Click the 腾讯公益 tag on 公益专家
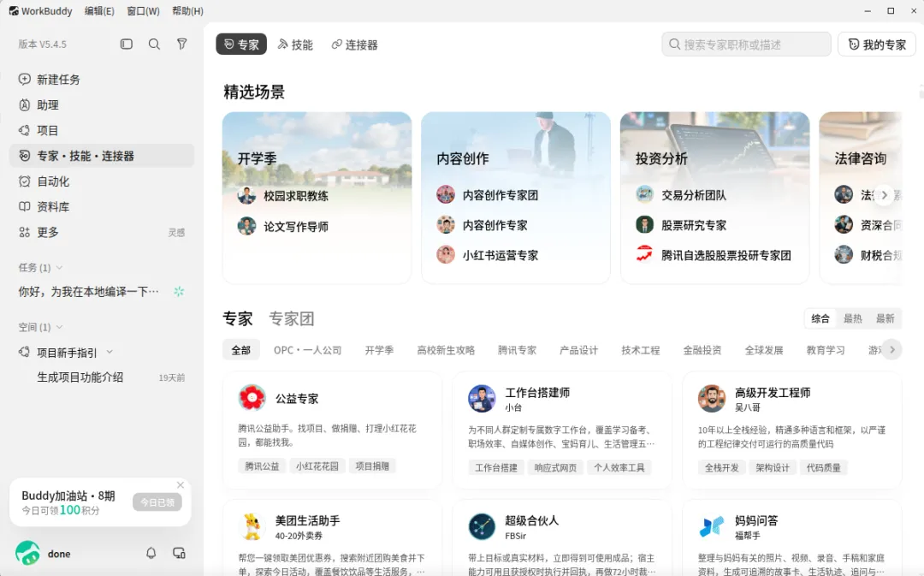The width and height of the screenshot is (924, 576). pyautogui.click(x=262, y=466)
